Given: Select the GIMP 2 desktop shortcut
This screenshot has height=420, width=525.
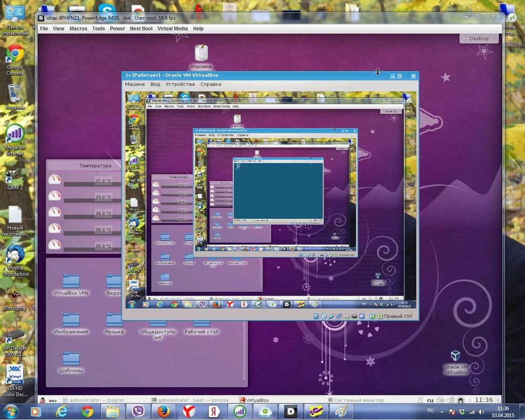Looking at the screenshot, I should pos(15,180).
